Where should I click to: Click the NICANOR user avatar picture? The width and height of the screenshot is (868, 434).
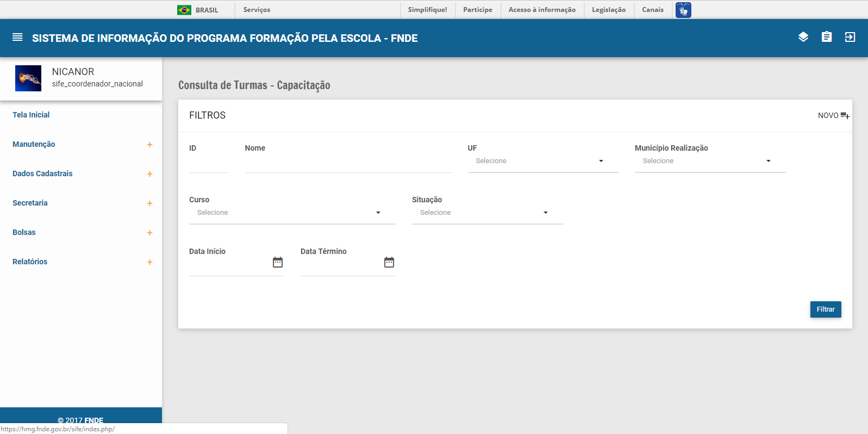click(x=28, y=78)
